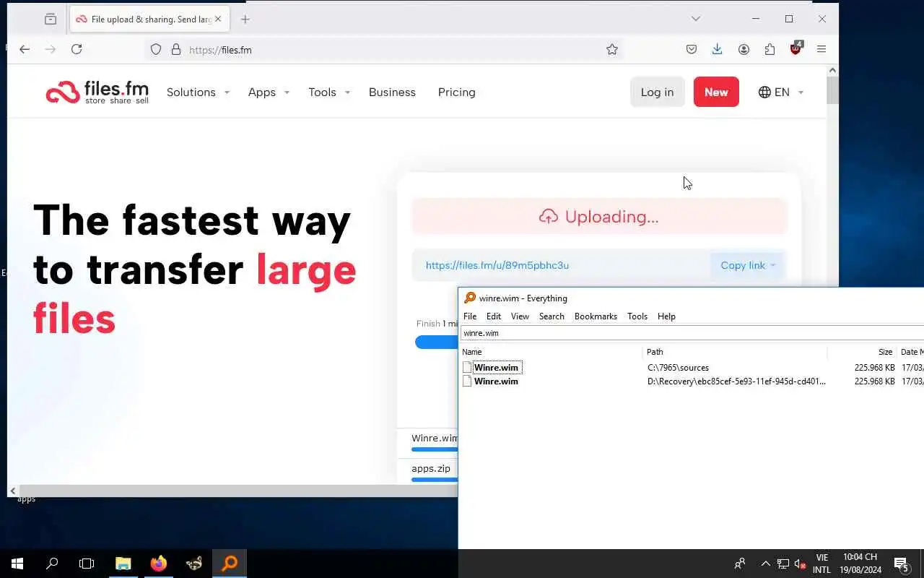
Task: Show hidden tray icons chevron
Action: [x=765, y=564]
